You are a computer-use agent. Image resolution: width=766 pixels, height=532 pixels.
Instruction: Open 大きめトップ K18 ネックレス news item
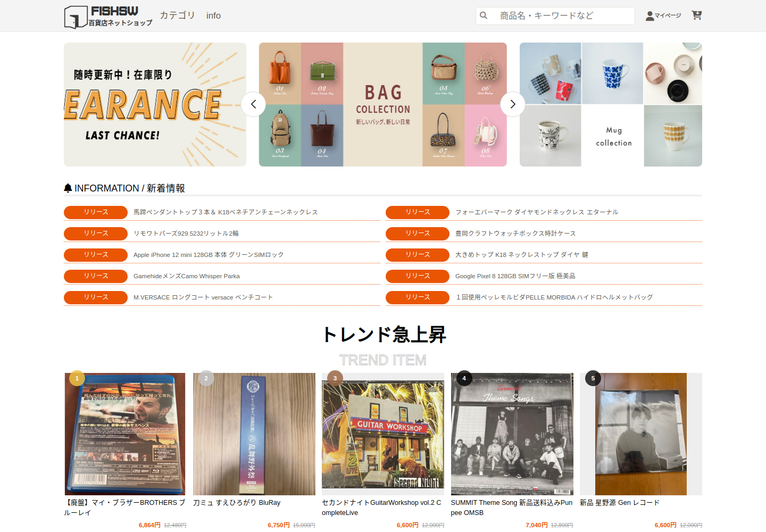coord(522,255)
